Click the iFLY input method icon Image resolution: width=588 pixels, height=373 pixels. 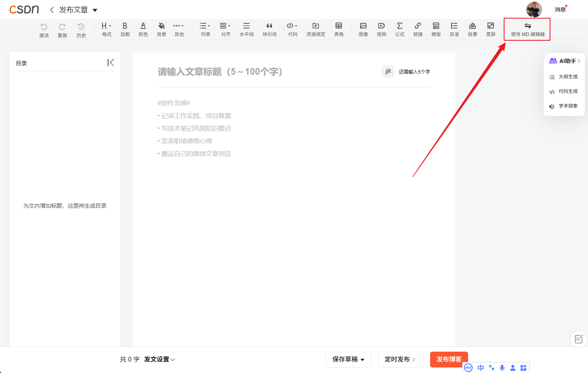pos(469,368)
